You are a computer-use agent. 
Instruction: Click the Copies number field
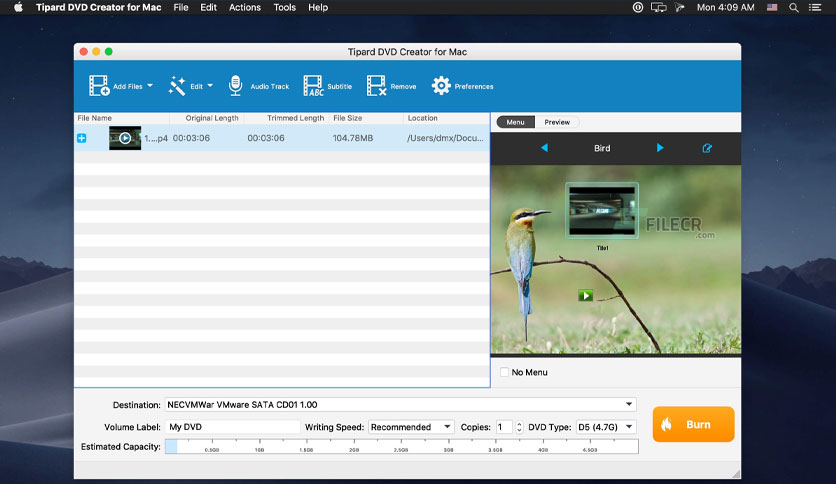pos(504,427)
